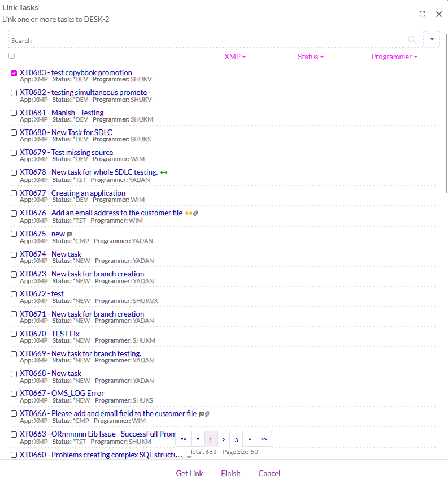Open the XMP application filter dropdown
The width and height of the screenshot is (448, 484).
tap(234, 57)
